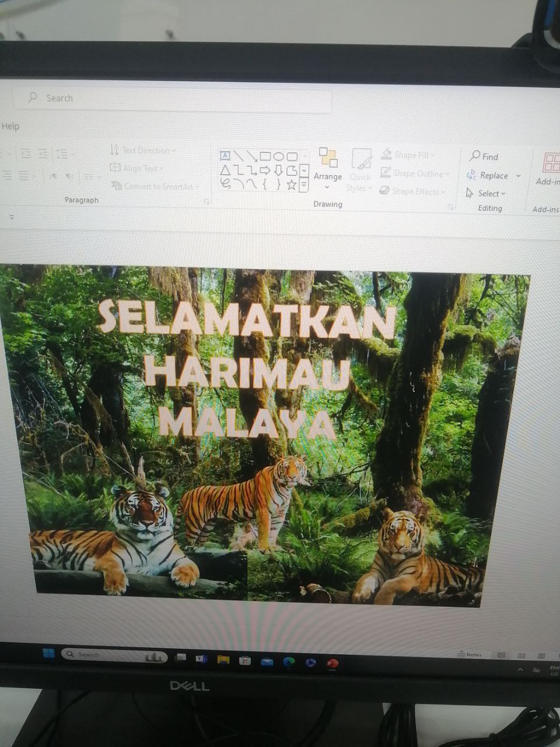This screenshot has height=747, width=560.
Task: Open the Align Text dropdown
Action: [x=136, y=168]
